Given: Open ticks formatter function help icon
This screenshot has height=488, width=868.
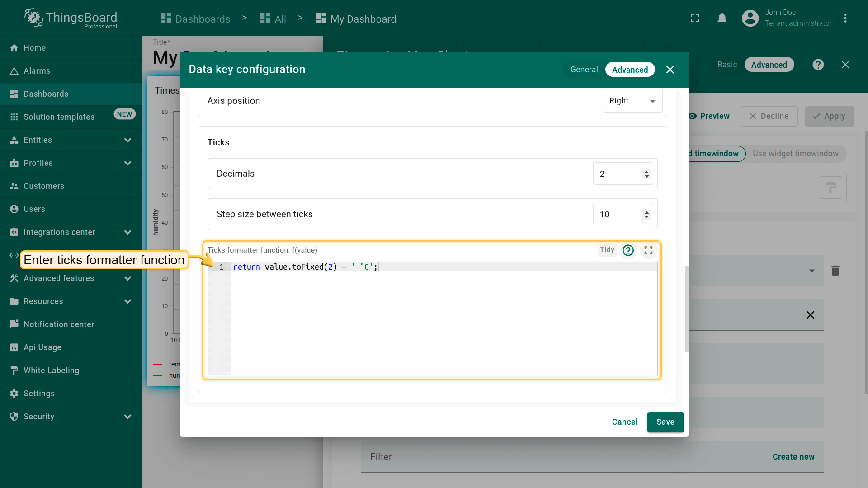Looking at the screenshot, I should (628, 250).
